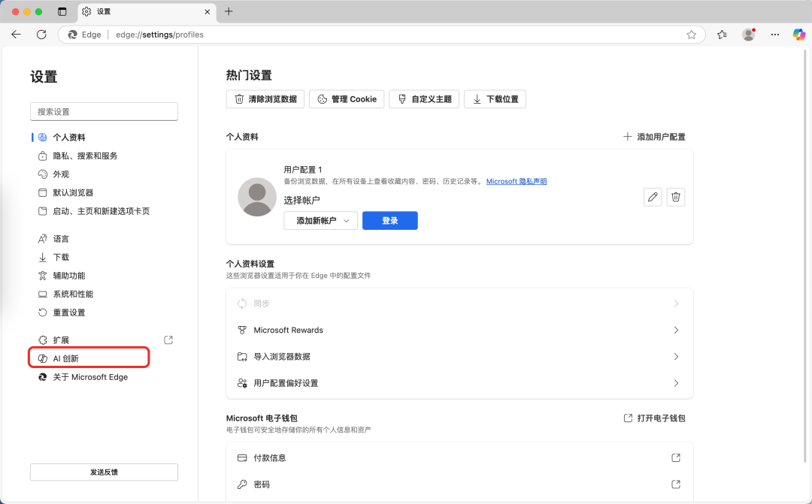Open a new tab with plus
This screenshot has height=504, width=812.
click(x=229, y=11)
